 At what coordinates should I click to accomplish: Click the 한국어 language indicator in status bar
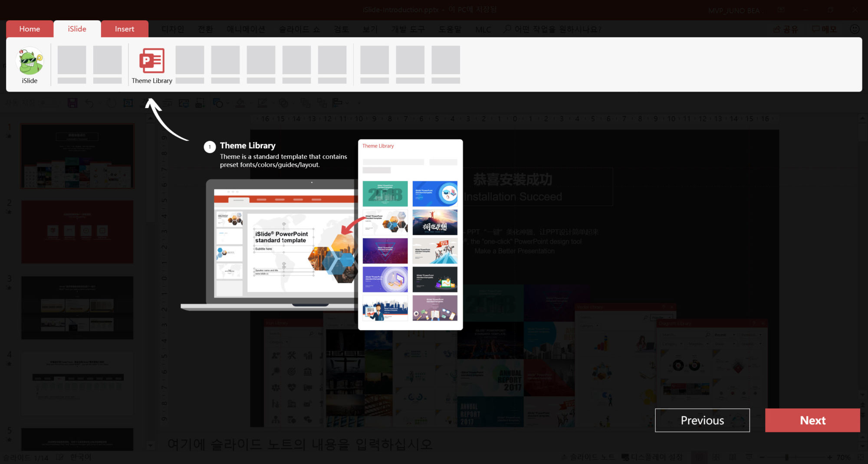(81, 457)
